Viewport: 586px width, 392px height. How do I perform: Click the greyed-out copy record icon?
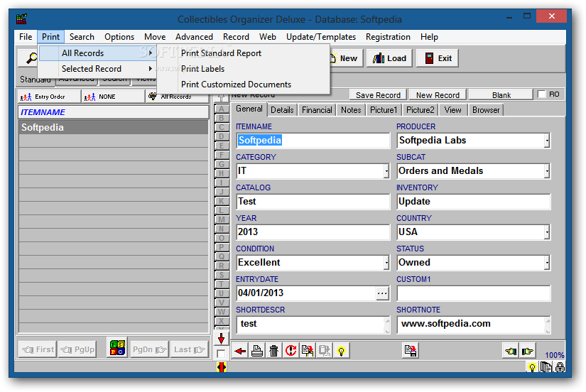click(x=325, y=351)
